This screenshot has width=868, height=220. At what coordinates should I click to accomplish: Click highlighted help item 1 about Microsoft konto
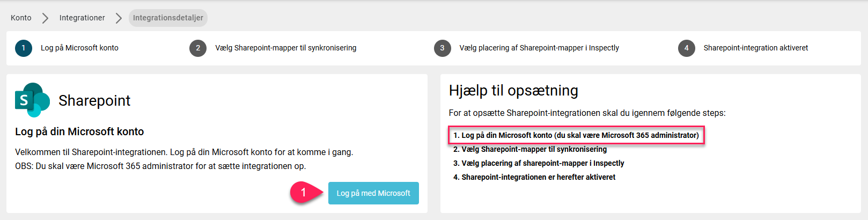[576, 135]
